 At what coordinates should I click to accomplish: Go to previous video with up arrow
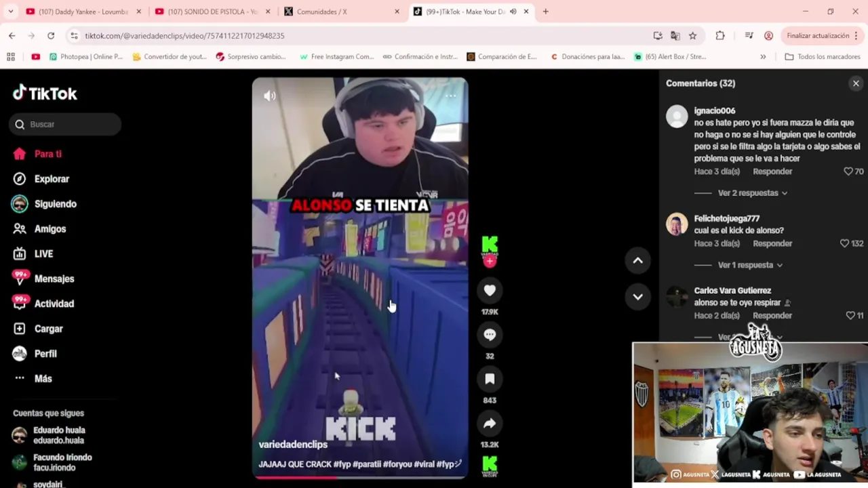637,260
